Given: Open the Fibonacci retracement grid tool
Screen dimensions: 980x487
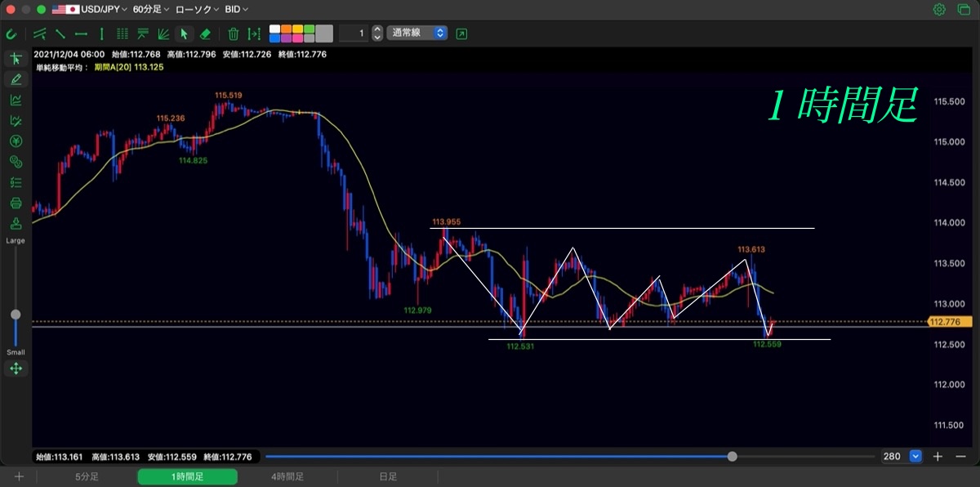Looking at the screenshot, I should point(122,34).
